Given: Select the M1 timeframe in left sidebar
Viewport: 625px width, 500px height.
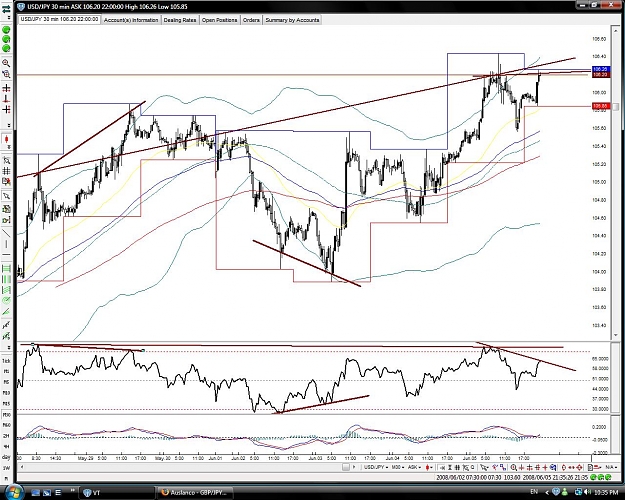Looking at the screenshot, I should click(x=6, y=372).
